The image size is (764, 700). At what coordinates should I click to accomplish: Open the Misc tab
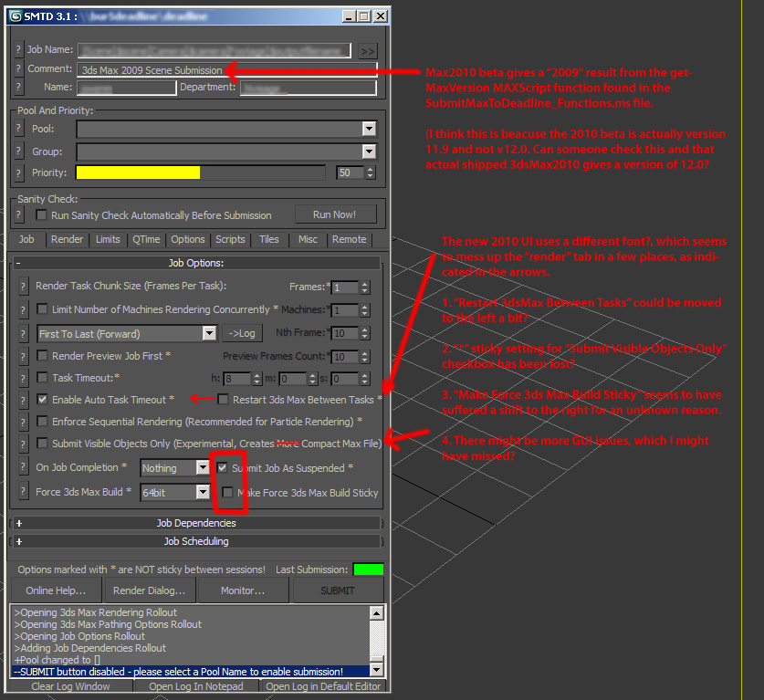pyautogui.click(x=308, y=239)
